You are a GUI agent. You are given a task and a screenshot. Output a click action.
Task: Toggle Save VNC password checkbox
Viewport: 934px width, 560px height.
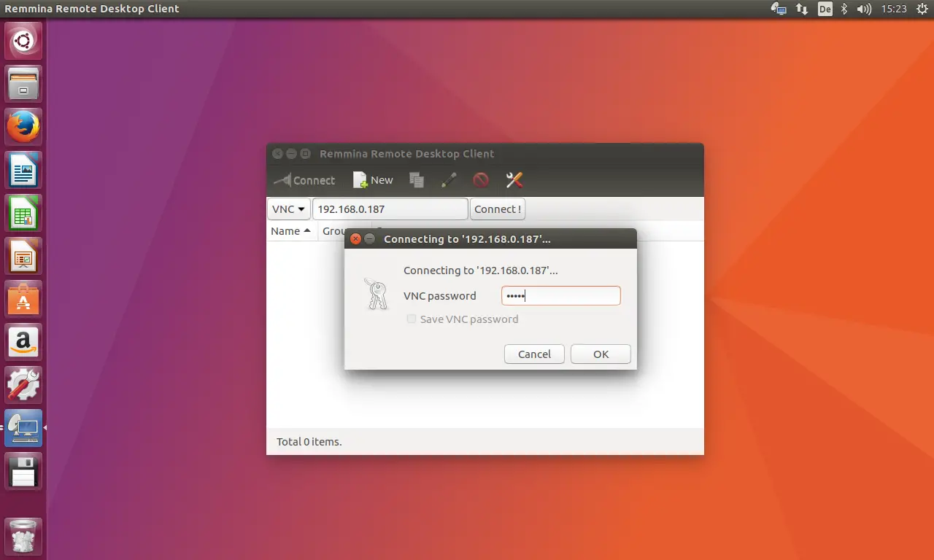click(x=412, y=319)
